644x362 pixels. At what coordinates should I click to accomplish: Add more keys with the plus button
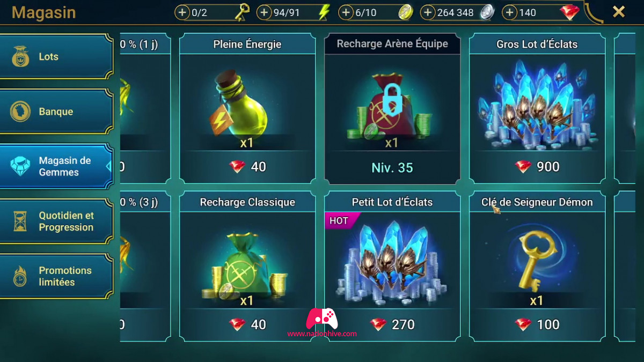(x=182, y=12)
